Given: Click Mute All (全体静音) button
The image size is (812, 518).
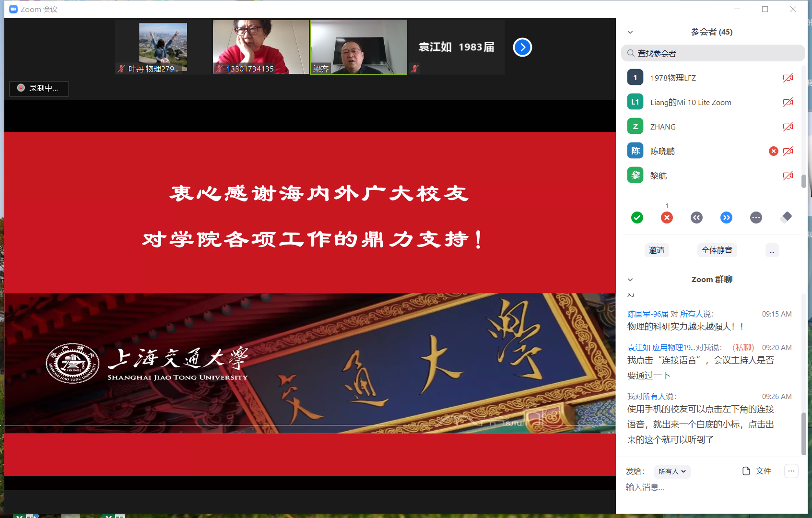Looking at the screenshot, I should click(x=717, y=250).
